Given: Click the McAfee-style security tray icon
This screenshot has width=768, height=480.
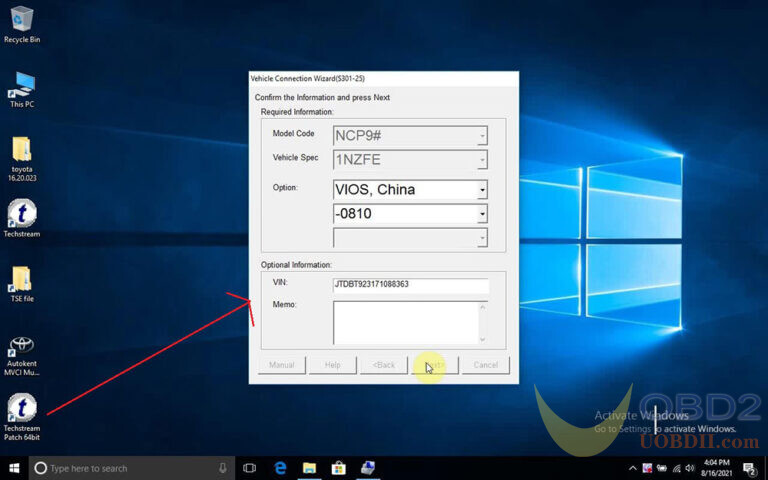Looking at the screenshot, I should (x=647, y=468).
